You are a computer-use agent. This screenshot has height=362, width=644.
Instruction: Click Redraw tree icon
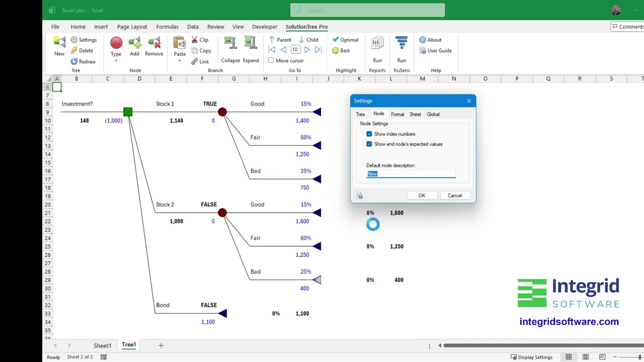pos(83,61)
